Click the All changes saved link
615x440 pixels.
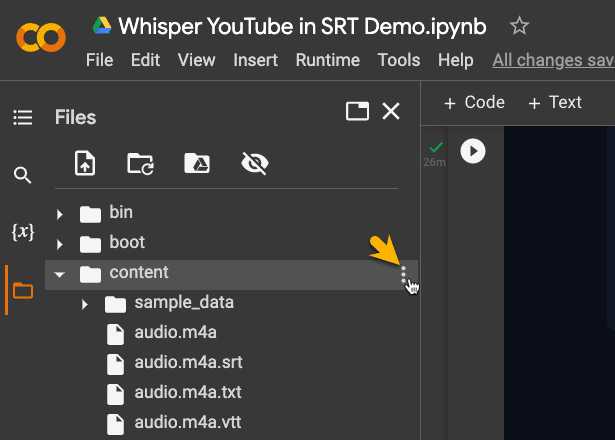[x=553, y=60]
